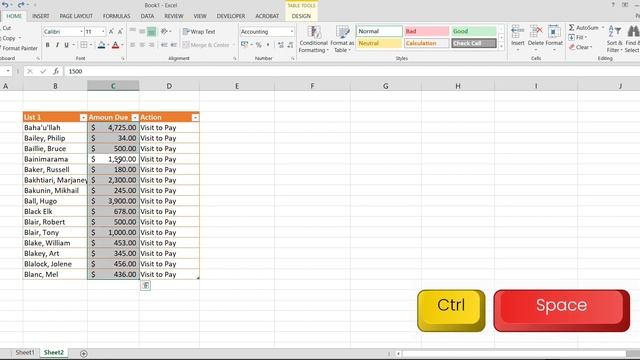Click Clear button in Editing
Viewport: 640px width, 360px height.
580,47
